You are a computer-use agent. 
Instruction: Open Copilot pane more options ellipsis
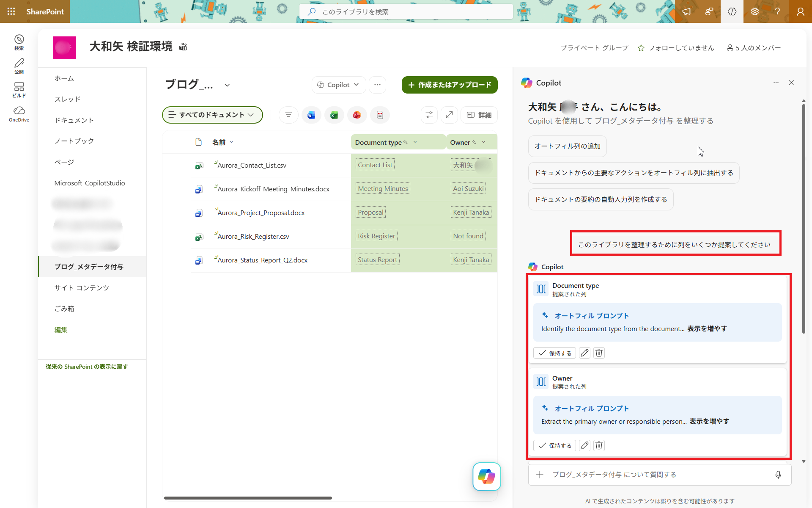776,83
